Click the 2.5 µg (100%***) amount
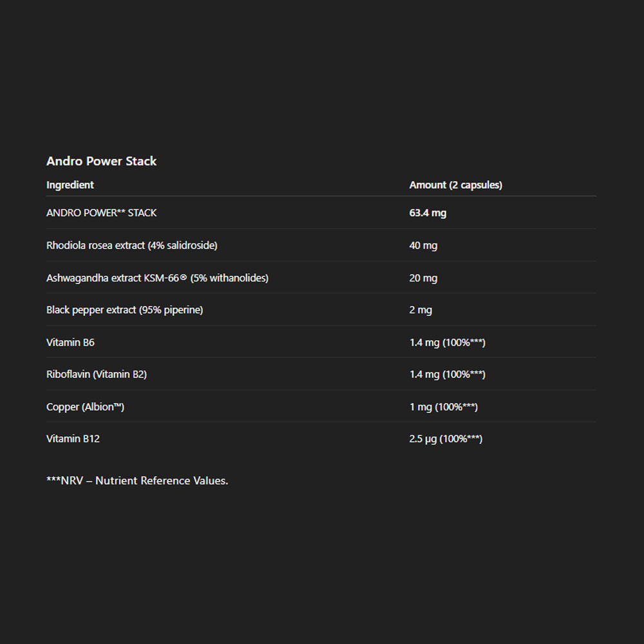This screenshot has height=644, width=644. click(446, 439)
